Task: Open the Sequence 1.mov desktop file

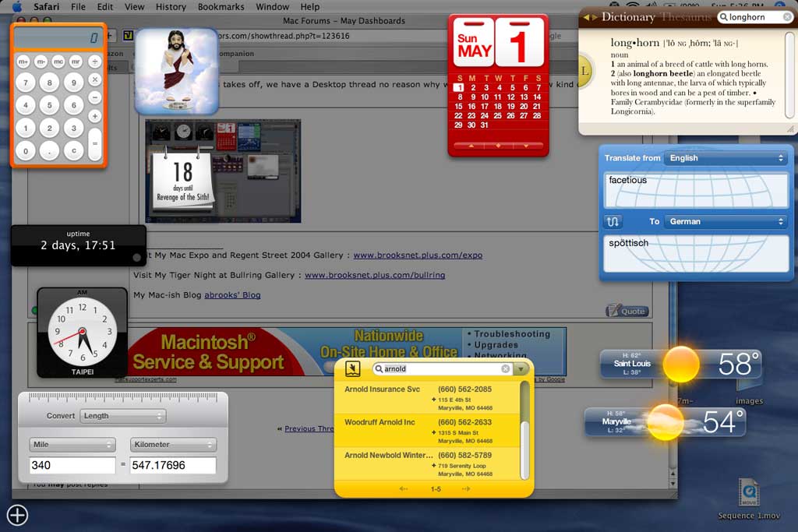Action: tap(749, 499)
